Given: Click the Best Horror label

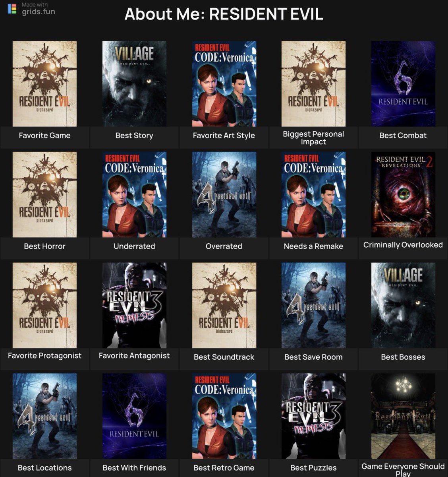Looking at the screenshot, I should point(44,246).
